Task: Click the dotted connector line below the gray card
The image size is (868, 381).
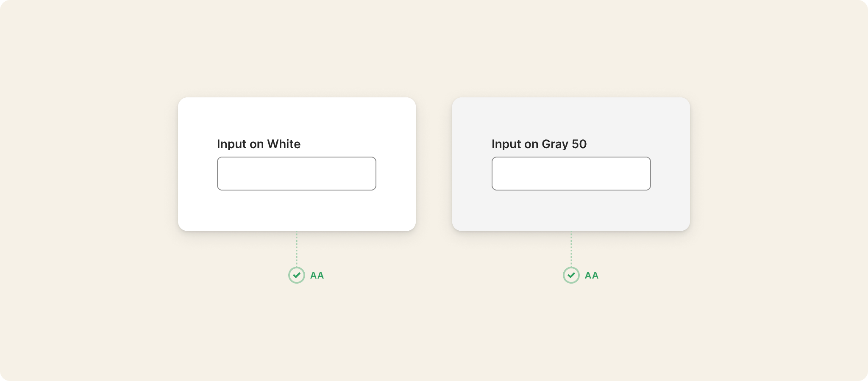Action: click(571, 249)
